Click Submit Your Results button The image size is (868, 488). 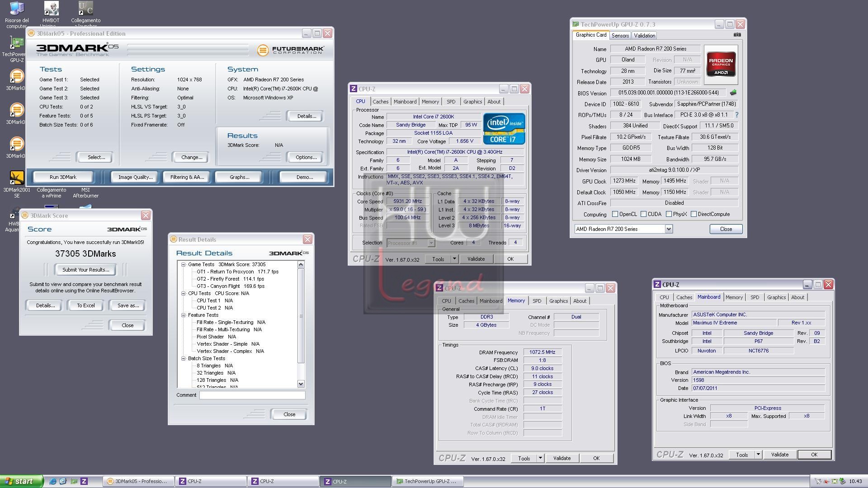click(x=85, y=270)
